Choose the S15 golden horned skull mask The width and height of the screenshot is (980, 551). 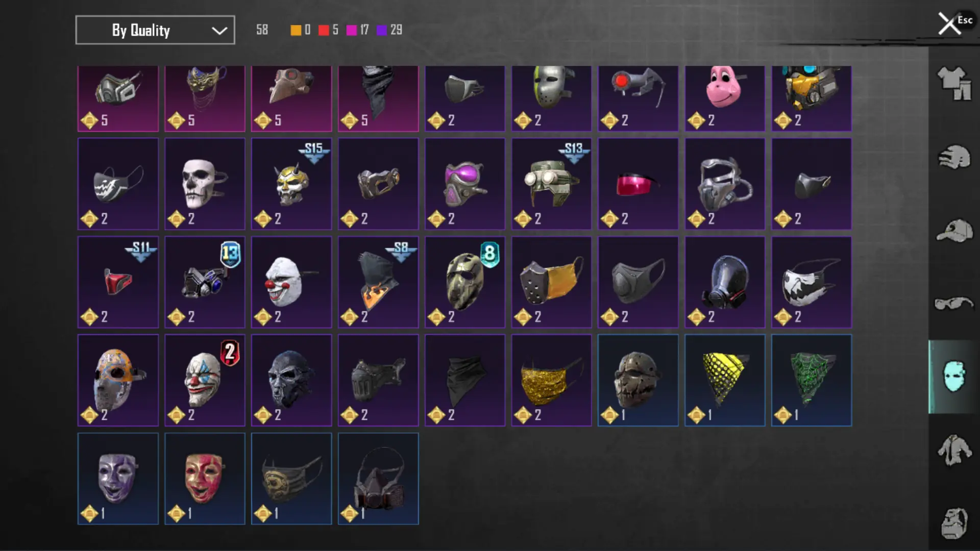pos(291,184)
